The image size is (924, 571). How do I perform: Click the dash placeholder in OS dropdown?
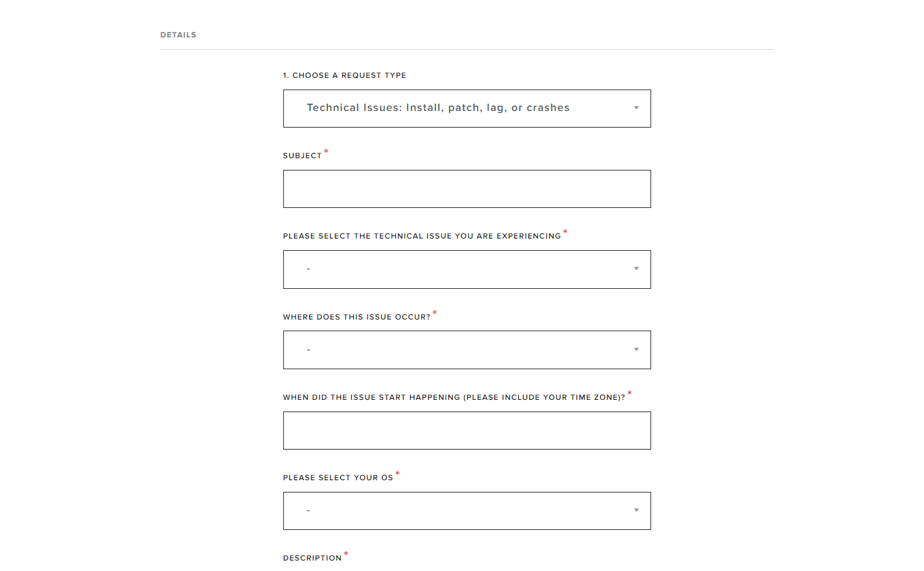coord(308,511)
